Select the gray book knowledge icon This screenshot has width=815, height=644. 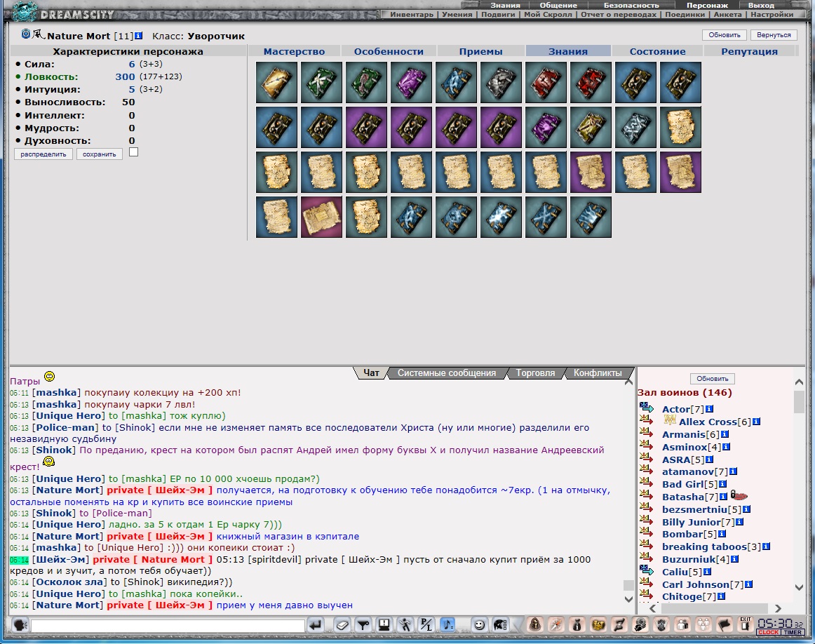pyautogui.click(x=501, y=83)
